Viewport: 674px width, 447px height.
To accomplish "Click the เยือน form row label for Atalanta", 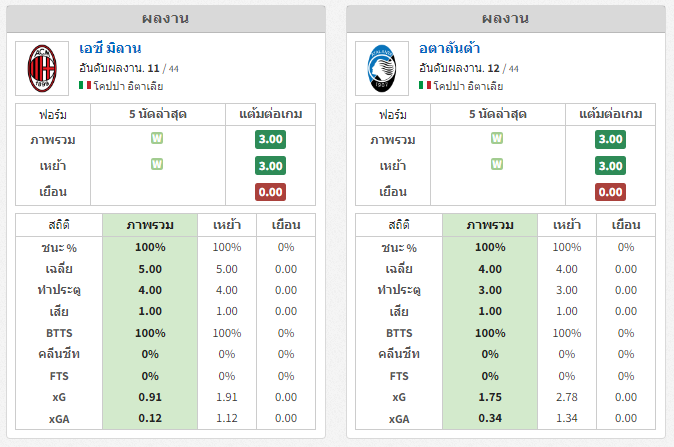I will tap(393, 192).
